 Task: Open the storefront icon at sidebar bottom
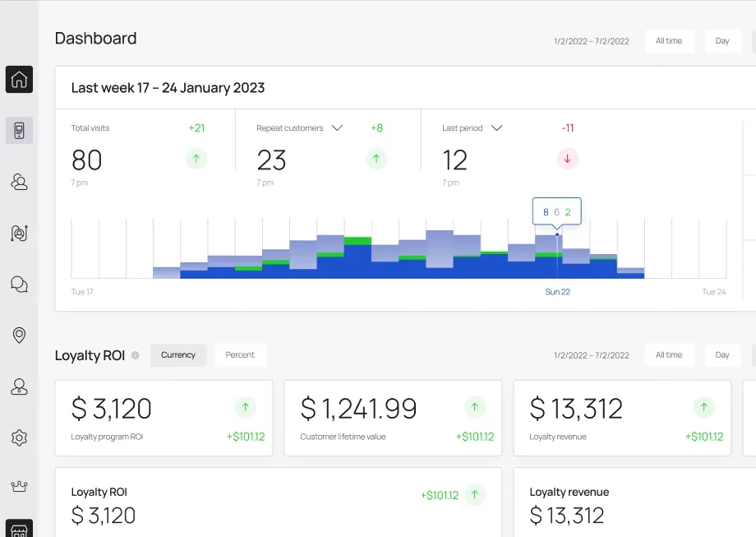click(19, 529)
